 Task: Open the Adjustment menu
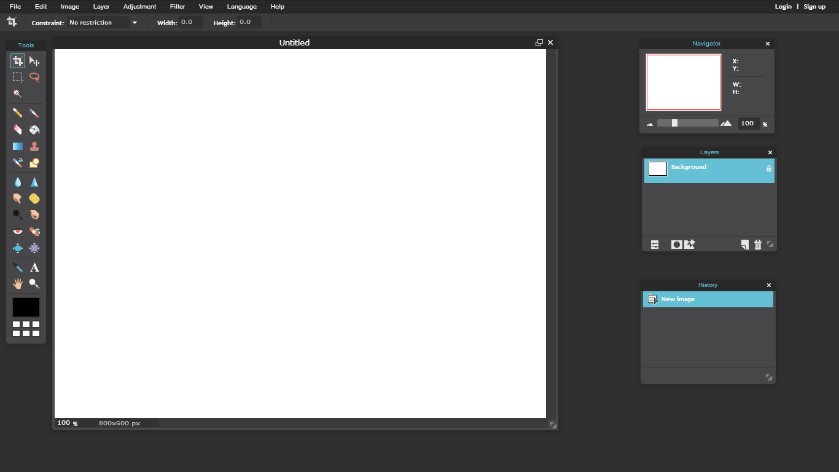coord(140,6)
